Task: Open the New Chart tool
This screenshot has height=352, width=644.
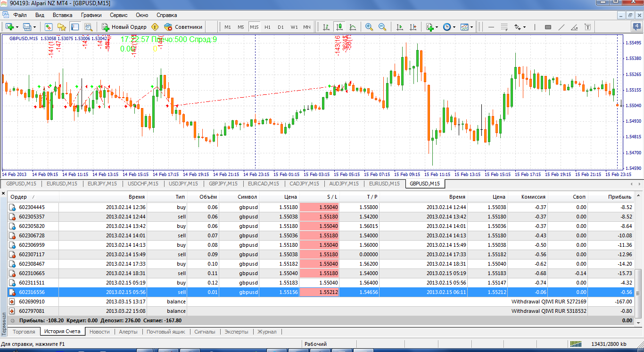Action: tap(9, 27)
